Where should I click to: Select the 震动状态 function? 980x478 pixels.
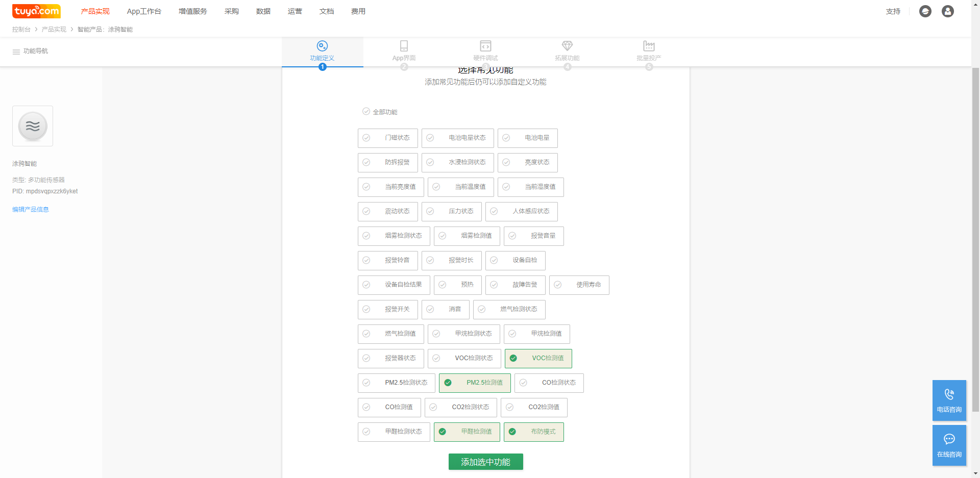(388, 212)
